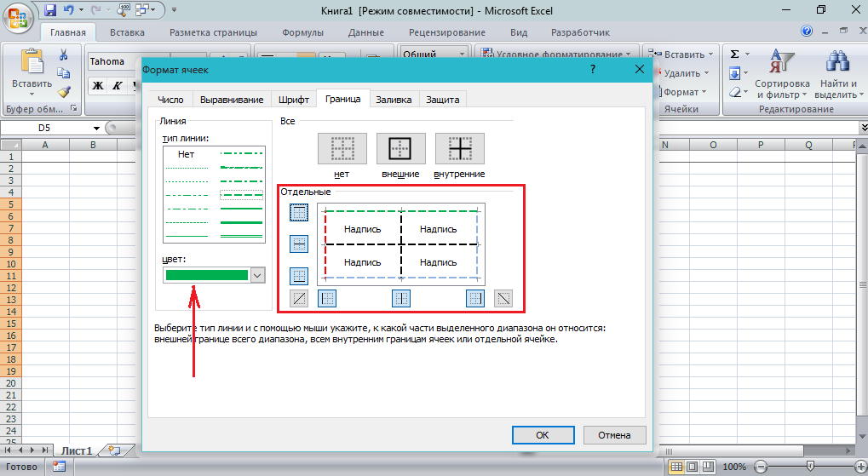Toggle bold Ж formatting

tap(97, 85)
